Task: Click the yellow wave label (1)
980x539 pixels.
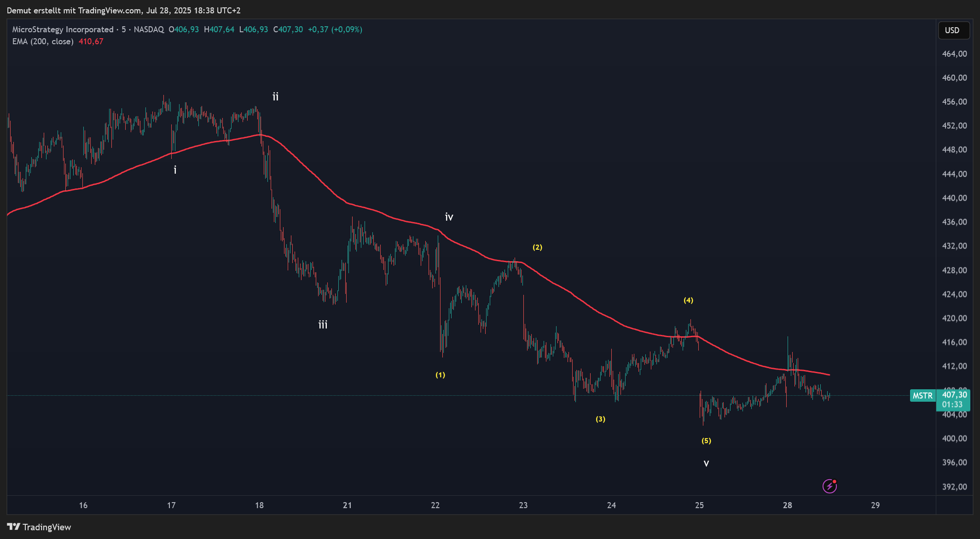Action: [440, 375]
